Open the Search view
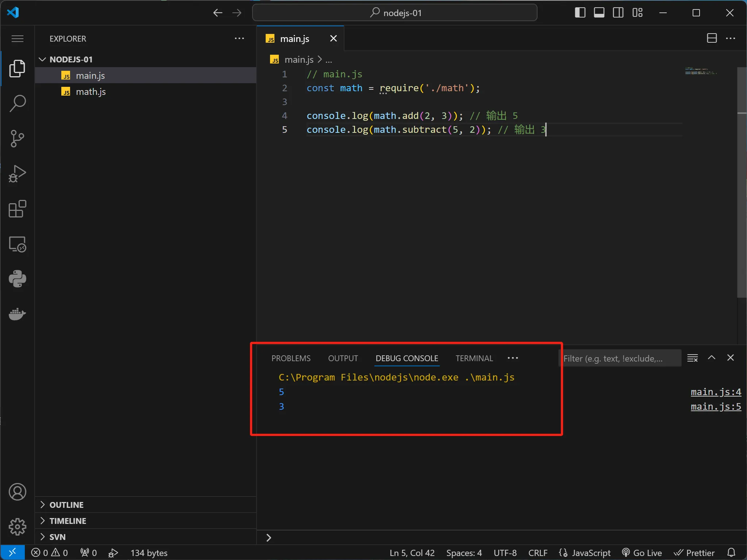The image size is (747, 560). 17,104
